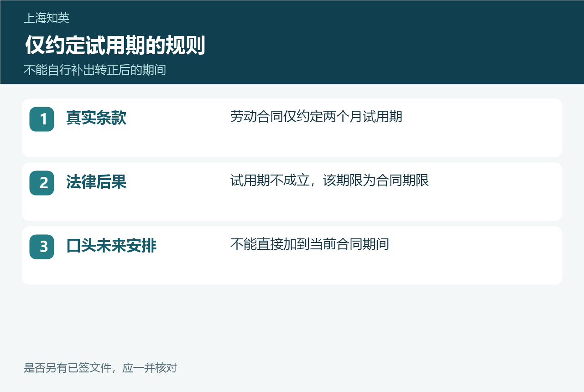Click the number 2 badge
Viewport: 584px width, 392px height.
(x=42, y=183)
